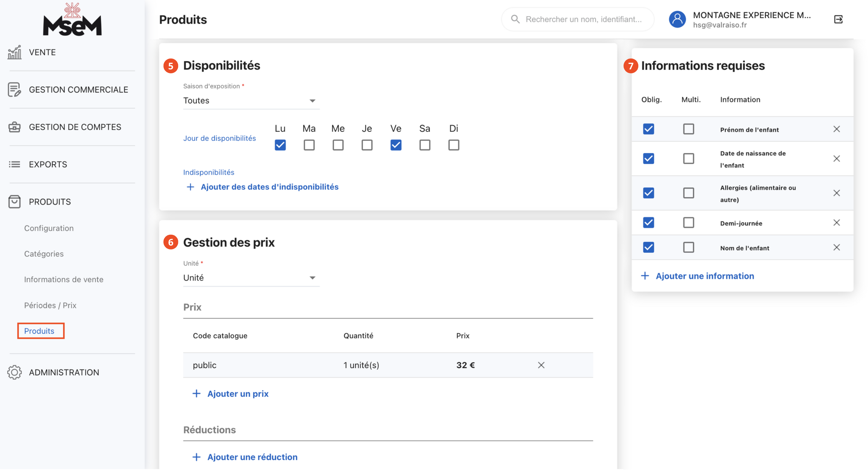Screen dimensions: 868x470
Task: Click the Gestion de Comptes briefcase icon
Action: (x=14, y=127)
